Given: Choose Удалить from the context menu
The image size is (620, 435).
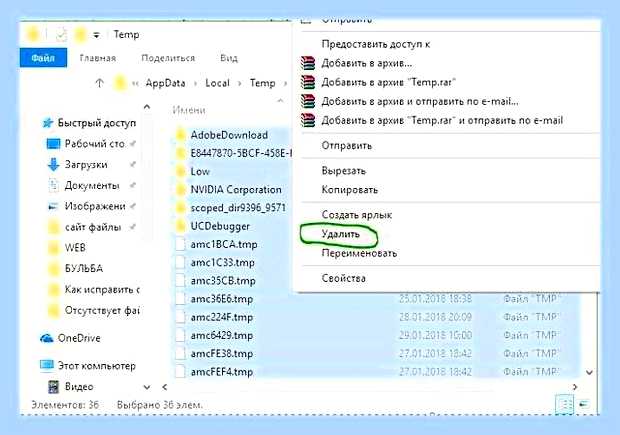Looking at the screenshot, I should 340,234.
